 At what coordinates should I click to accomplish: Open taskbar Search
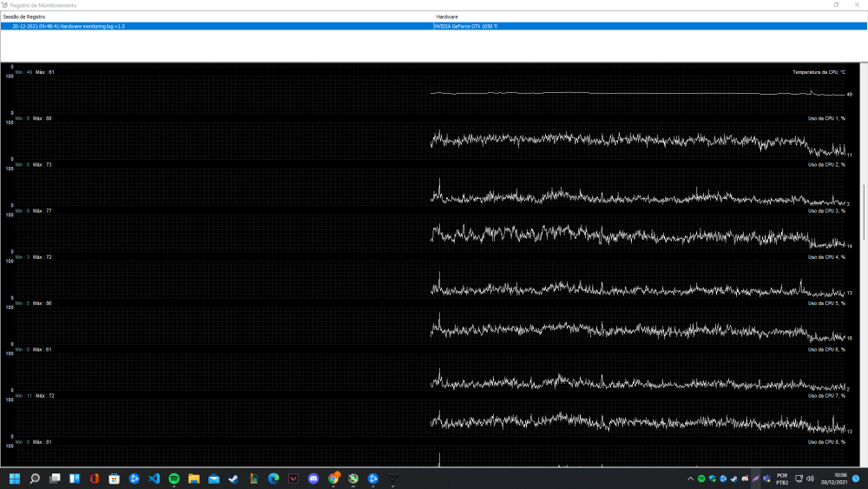(x=35, y=479)
